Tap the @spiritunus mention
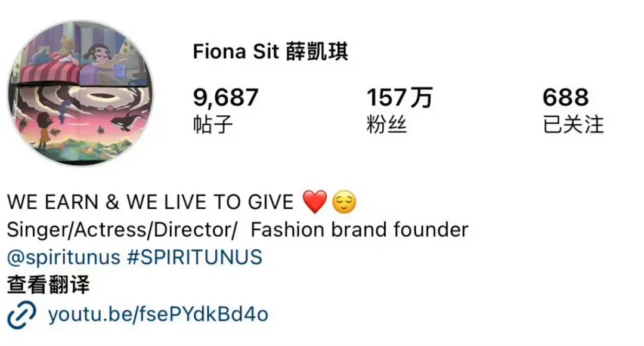The height and width of the screenshot is (346, 644). pos(64,258)
